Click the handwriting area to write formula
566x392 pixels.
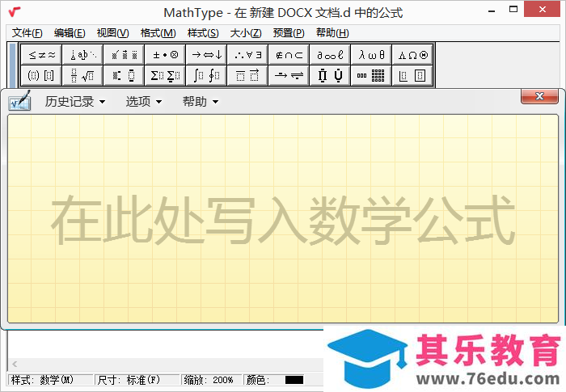pyautogui.click(x=283, y=219)
